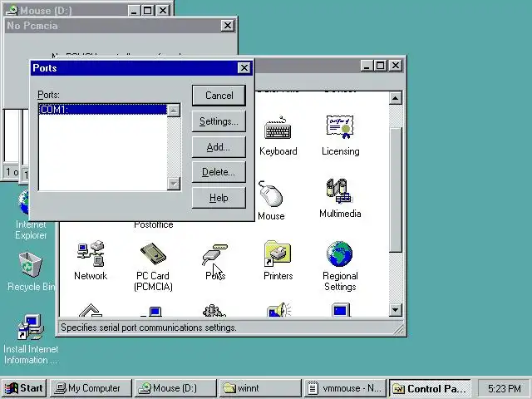Switch to My Computer taskbar button

(91, 388)
